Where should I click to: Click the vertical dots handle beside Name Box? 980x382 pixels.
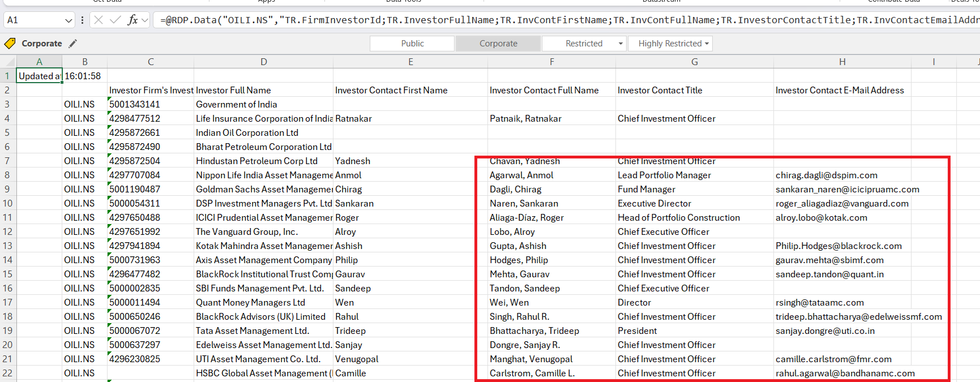[x=82, y=20]
